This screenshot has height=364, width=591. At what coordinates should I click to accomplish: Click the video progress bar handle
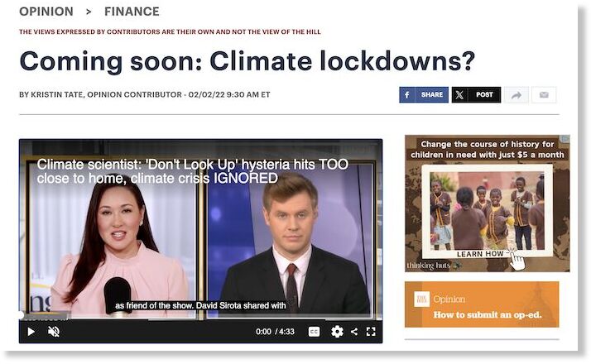[21, 315]
